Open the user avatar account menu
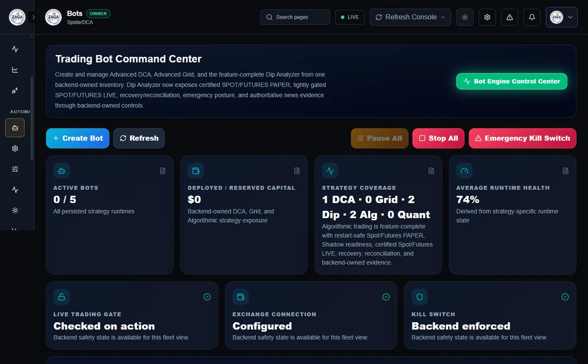This screenshot has height=364, width=588. pos(561,17)
